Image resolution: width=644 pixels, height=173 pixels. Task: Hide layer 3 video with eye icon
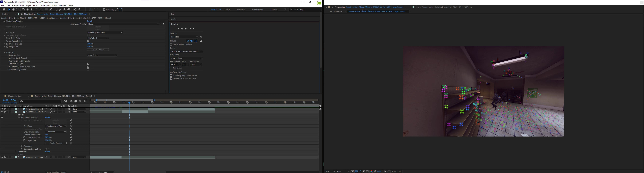2,157
